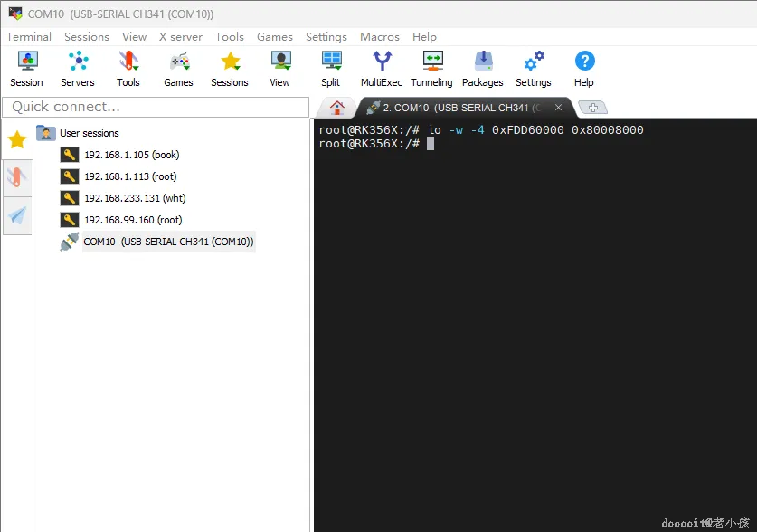Select session 192.168.1.105 (book)
Image resolution: width=757 pixels, height=532 pixels.
click(x=132, y=155)
